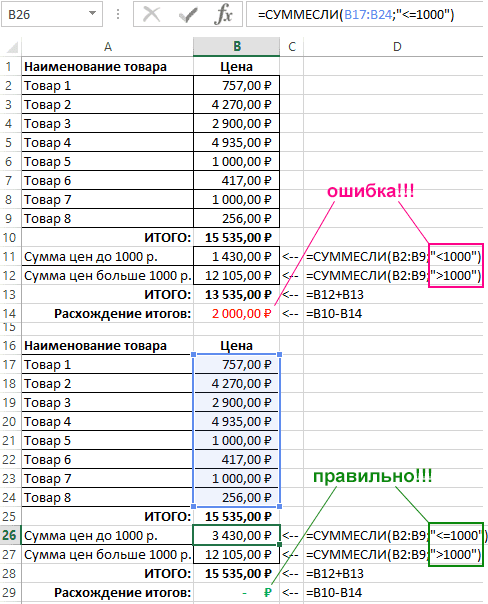This screenshot has width=488, height=604.
Task: Cancel the formula entry with the X icon
Action: click(x=151, y=15)
